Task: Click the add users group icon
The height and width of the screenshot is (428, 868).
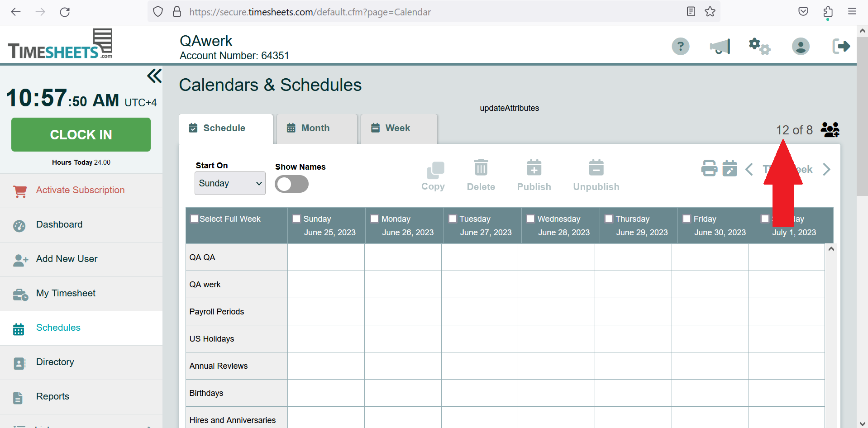Action: pos(830,130)
